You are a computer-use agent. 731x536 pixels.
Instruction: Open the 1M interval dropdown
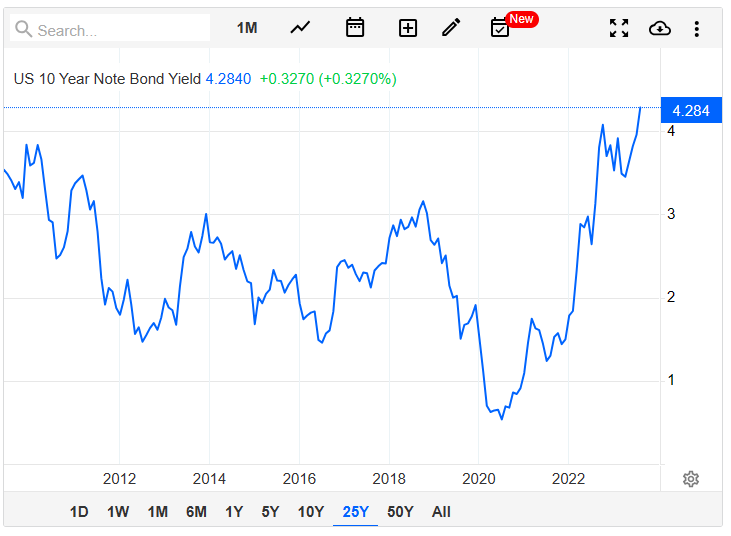(247, 28)
